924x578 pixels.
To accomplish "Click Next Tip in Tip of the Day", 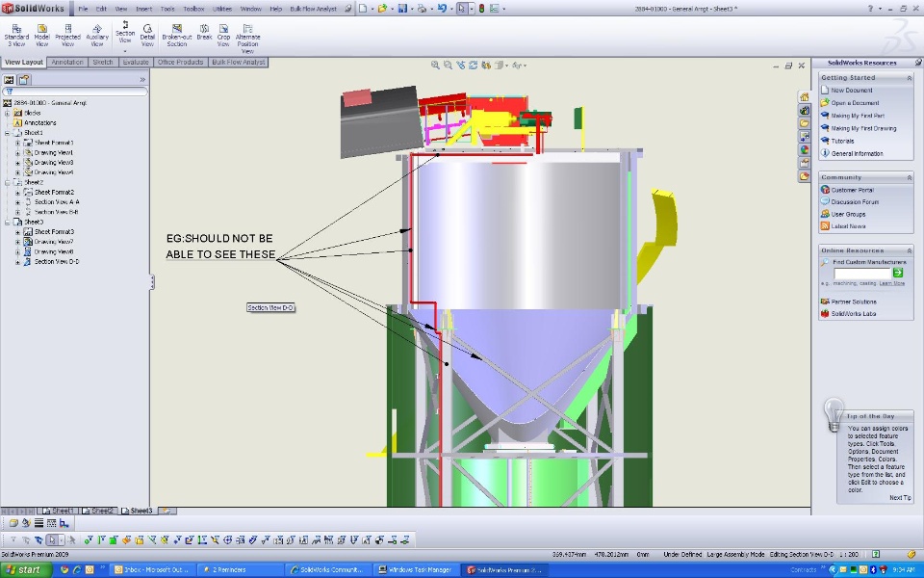I will pos(900,498).
